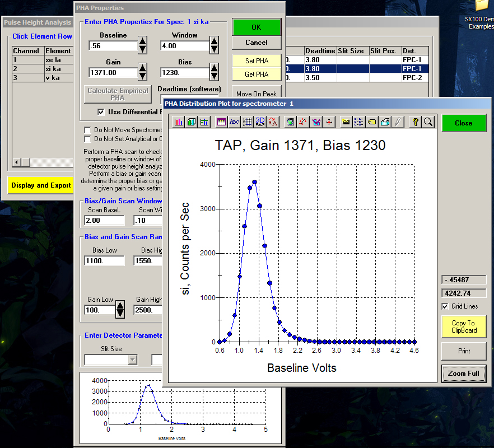
Task: Click the ABC text titles toolbar icon
Action: [x=234, y=122]
